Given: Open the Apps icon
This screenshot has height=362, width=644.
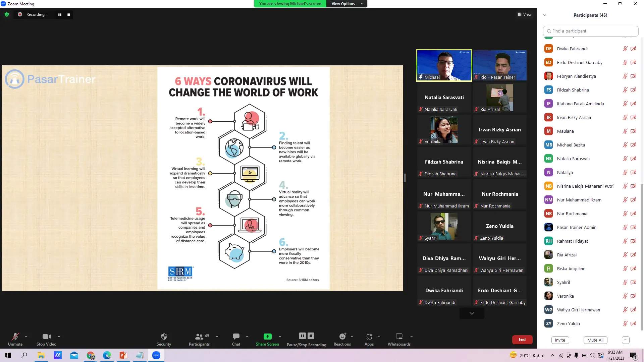Looking at the screenshot, I should [x=369, y=337].
